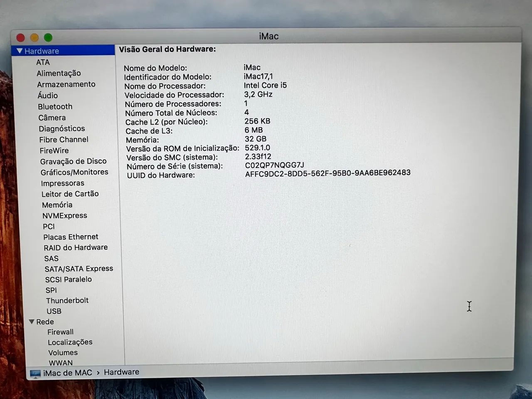
Task: Open SCSI Paralelo in the sidebar
Action: [x=68, y=280]
